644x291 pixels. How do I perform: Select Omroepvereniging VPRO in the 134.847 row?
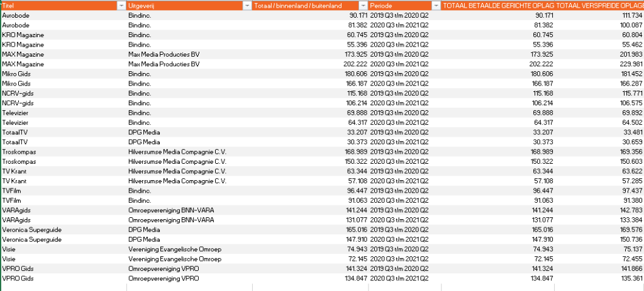(x=164, y=278)
